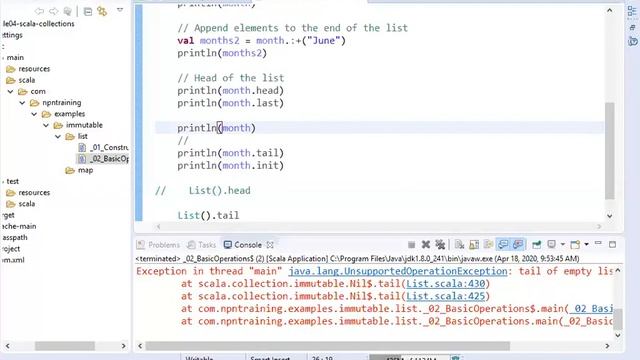Toggle Show Console on Standard Out change
The width and height of the screenshot is (640, 360).
click(503, 244)
